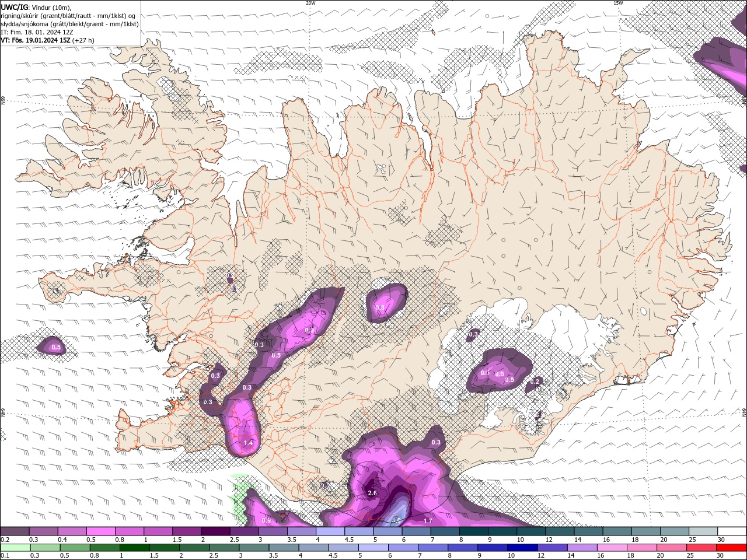Viewport: 747px width, 560px height.
Task: Select the bright red 30 swatch in the lower legend
Action: (x=731, y=548)
